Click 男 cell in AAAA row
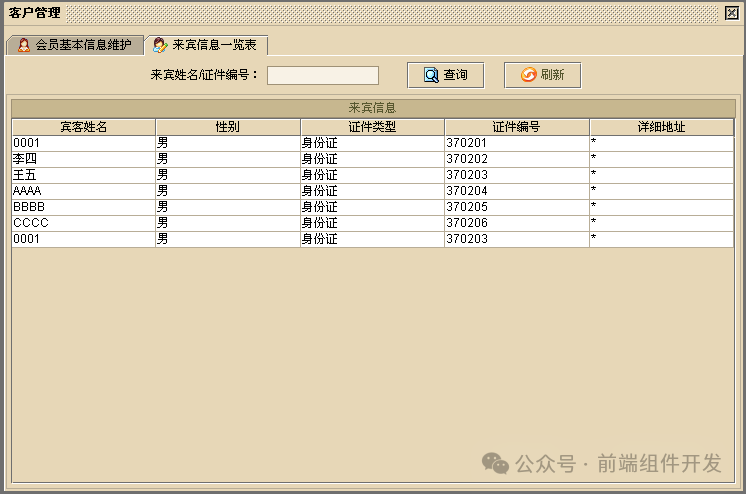The image size is (746, 494). coord(228,191)
